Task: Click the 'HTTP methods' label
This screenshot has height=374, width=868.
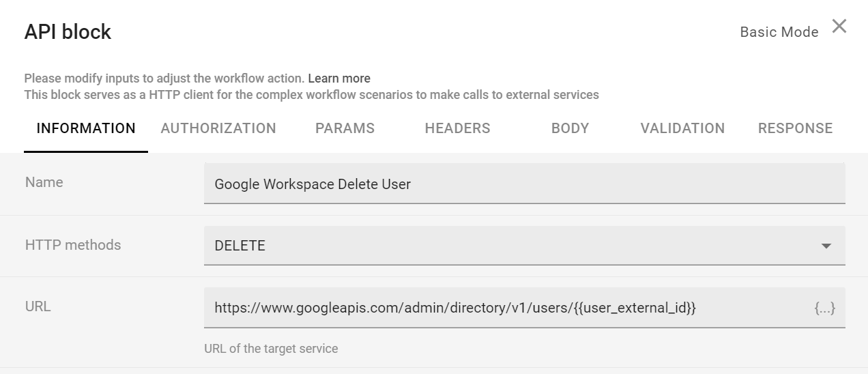Action: tap(73, 245)
